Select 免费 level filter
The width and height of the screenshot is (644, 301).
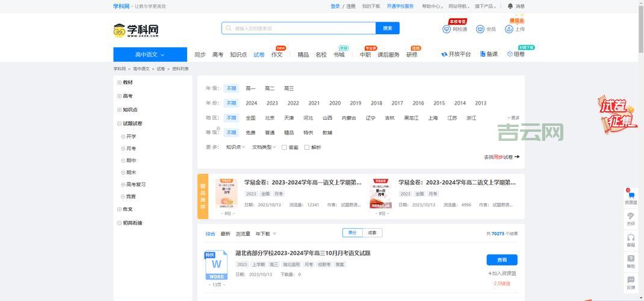[x=250, y=132]
